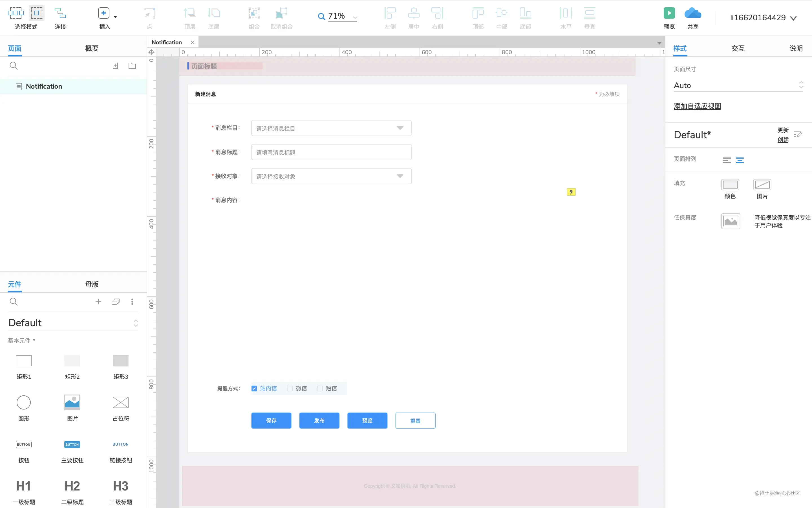Click the 取消组合 ungroup icon
The height and width of the screenshot is (508, 812).
(x=281, y=13)
